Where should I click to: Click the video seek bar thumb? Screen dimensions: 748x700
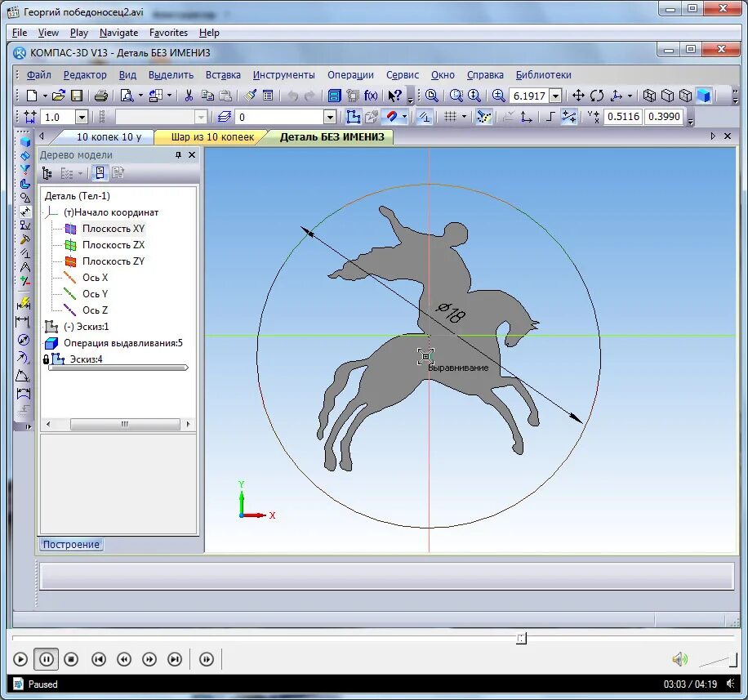[x=522, y=638]
